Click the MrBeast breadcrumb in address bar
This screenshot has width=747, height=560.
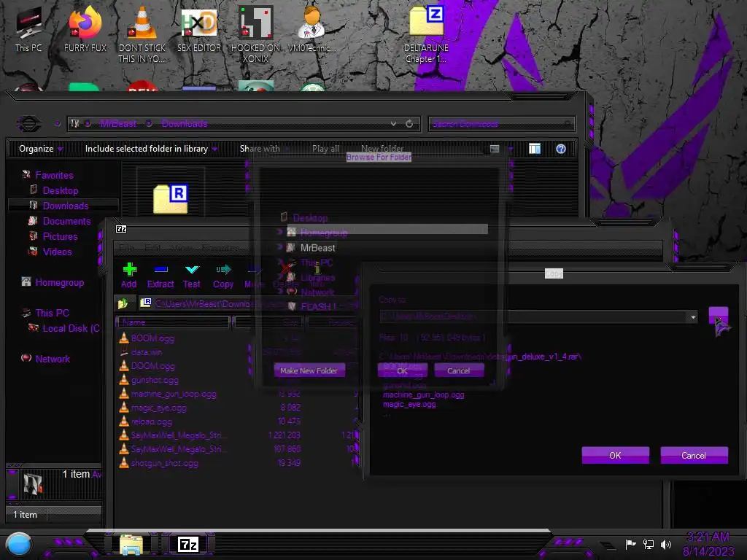point(119,124)
